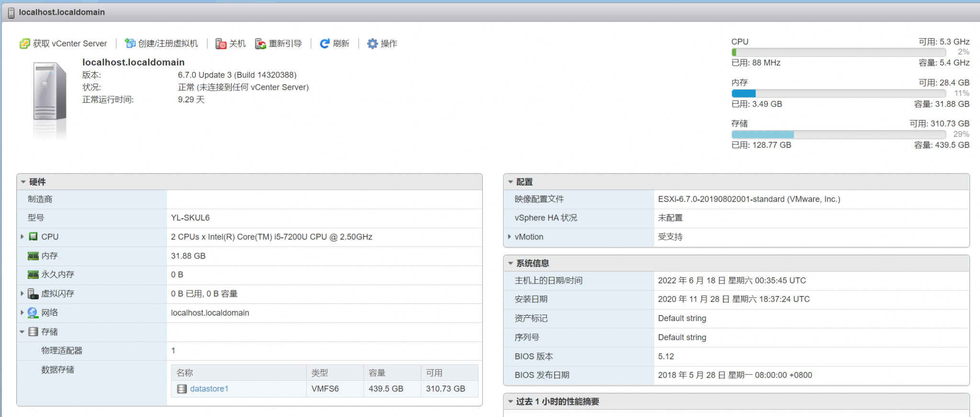Click the CPU usage progress bar

(x=838, y=52)
